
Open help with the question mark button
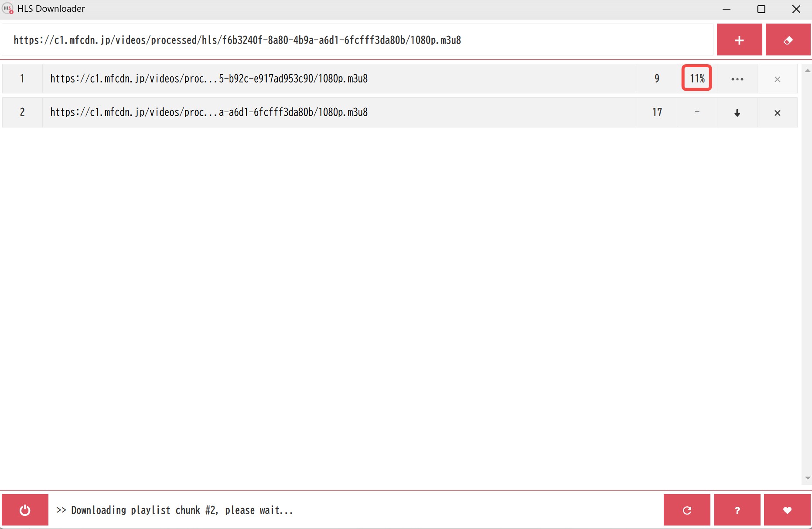point(737,510)
